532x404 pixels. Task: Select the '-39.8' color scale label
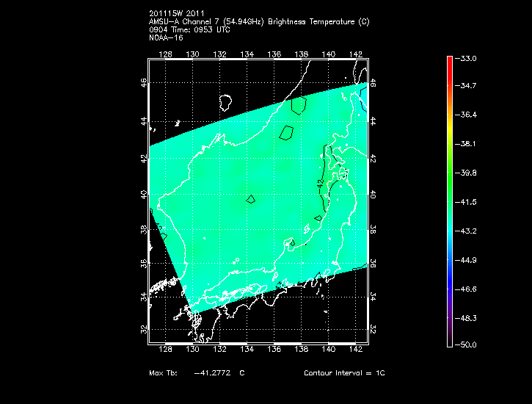(x=465, y=173)
